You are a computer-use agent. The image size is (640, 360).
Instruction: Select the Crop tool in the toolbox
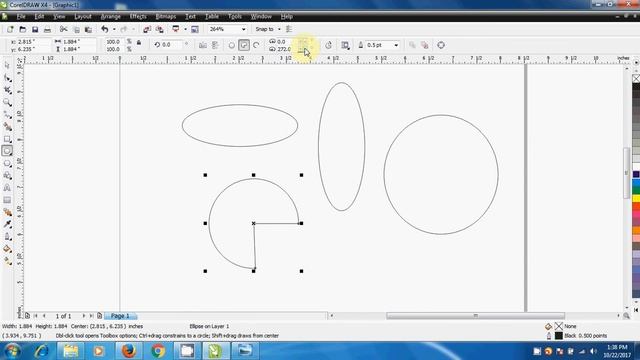[7, 90]
